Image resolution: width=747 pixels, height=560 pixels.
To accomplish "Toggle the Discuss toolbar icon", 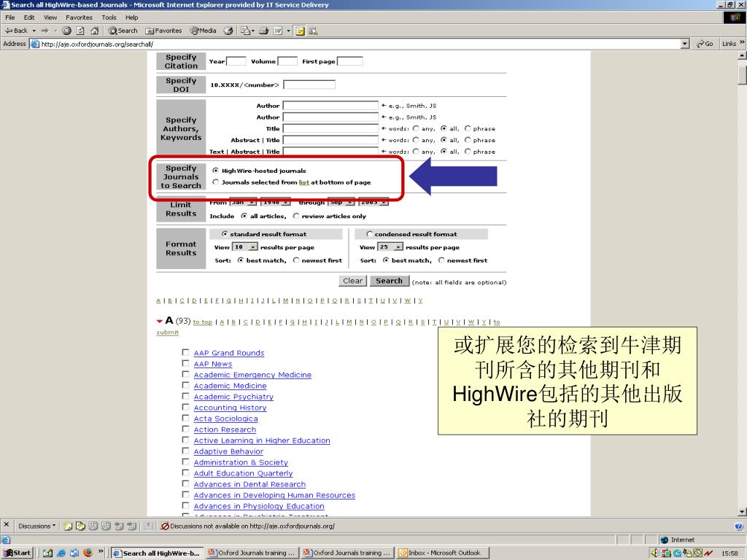I will tap(300, 31).
